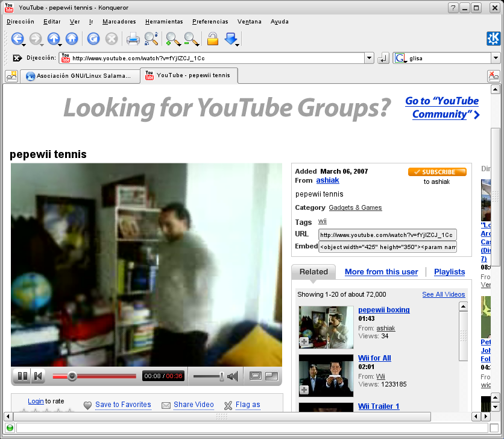
Task: Click the clear address bar icon
Action: 17,58
